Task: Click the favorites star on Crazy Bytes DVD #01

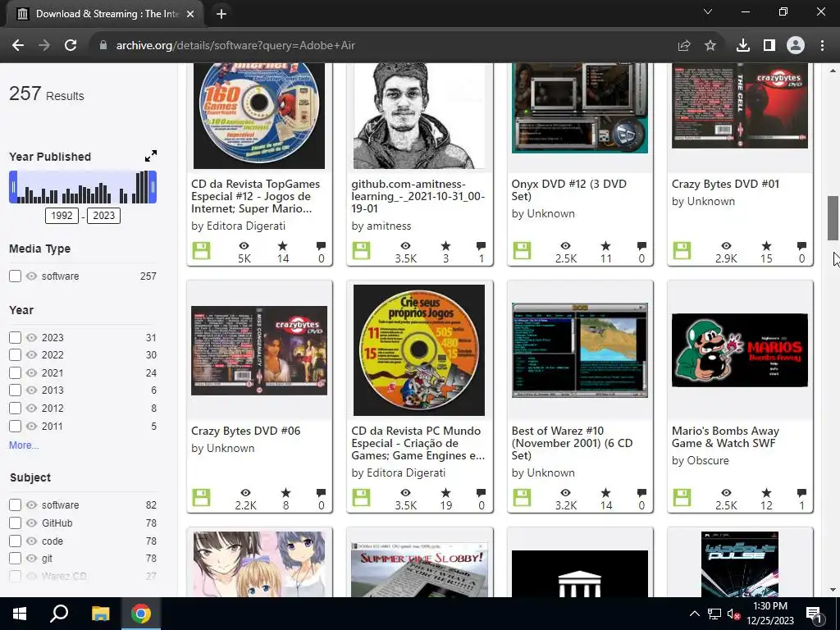Action: [x=767, y=246]
